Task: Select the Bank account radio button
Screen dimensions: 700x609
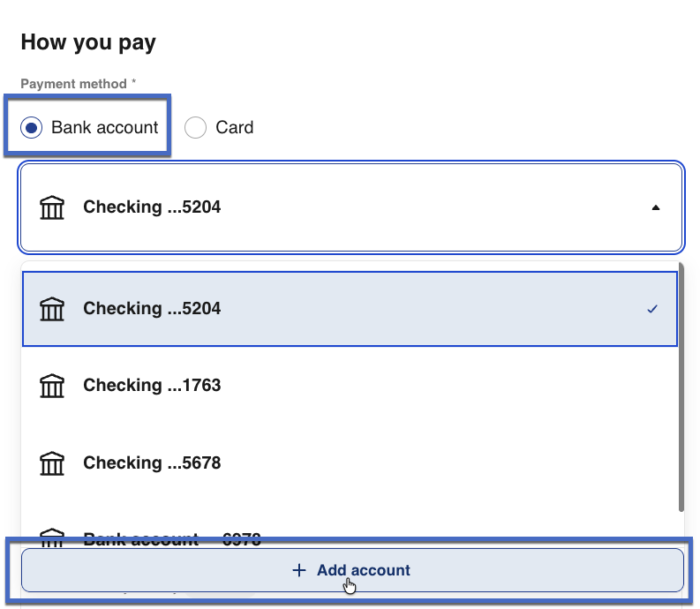Action: coord(32,128)
